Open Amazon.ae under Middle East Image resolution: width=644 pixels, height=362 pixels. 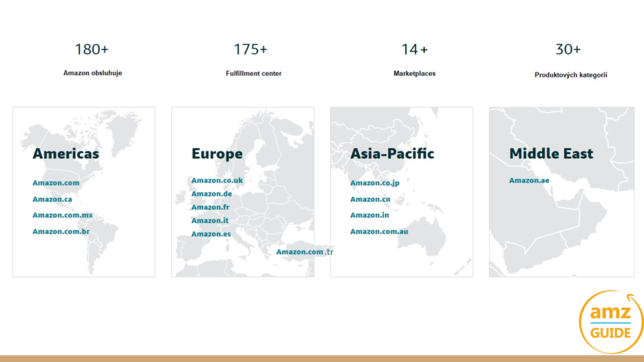point(529,180)
